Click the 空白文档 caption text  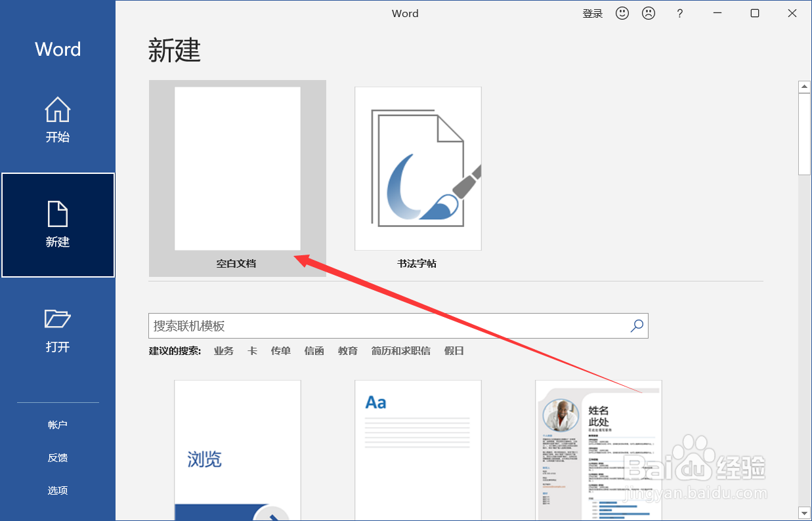click(236, 264)
